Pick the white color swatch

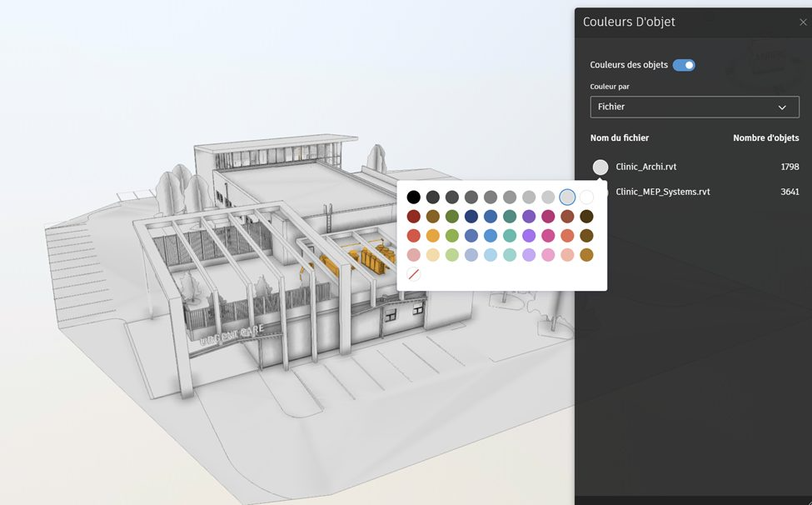(586, 197)
